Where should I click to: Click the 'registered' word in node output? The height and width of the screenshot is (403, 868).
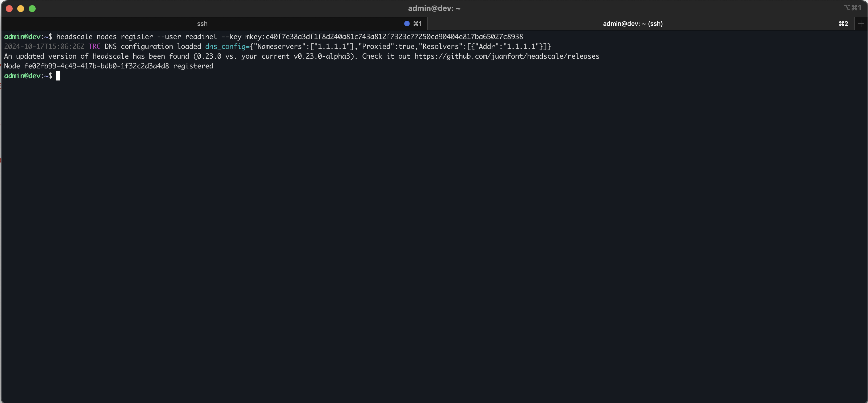[x=193, y=66]
